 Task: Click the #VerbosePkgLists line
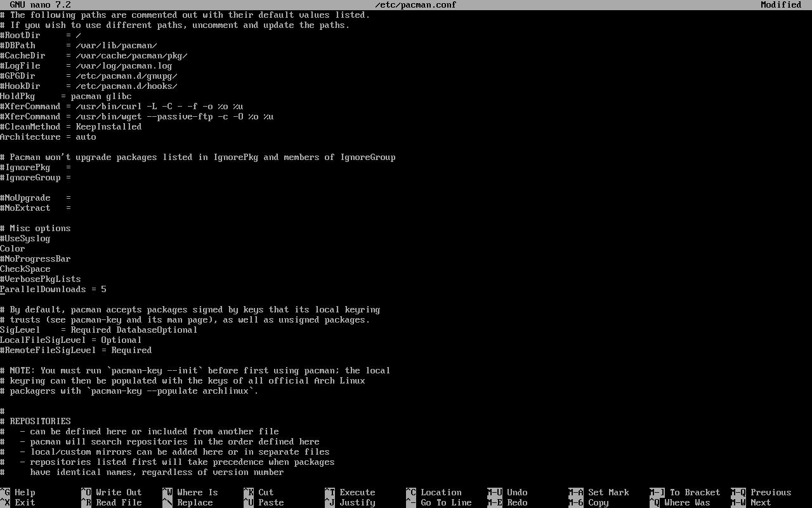point(41,279)
